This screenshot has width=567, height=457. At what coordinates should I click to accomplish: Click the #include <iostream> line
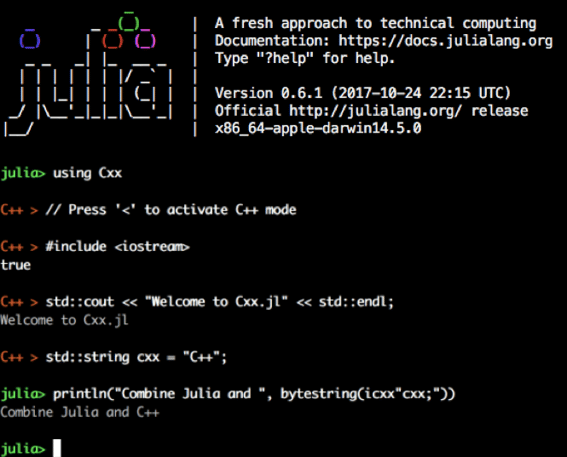[x=118, y=247]
